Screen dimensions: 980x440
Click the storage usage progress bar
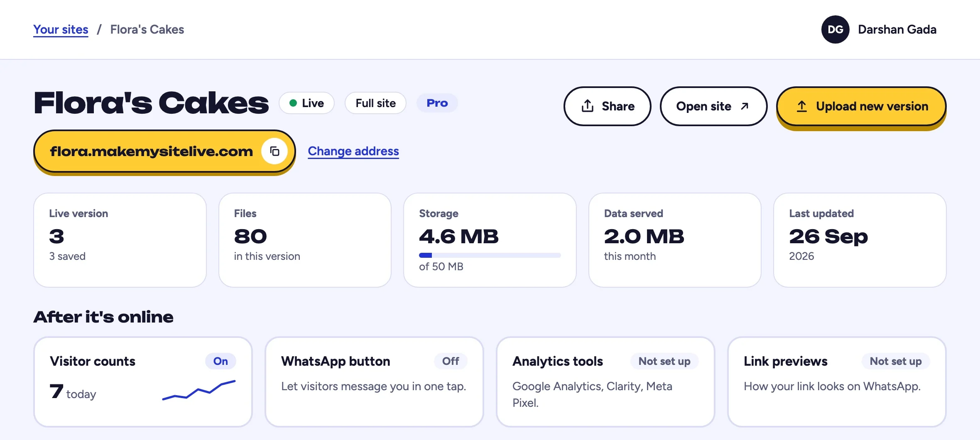click(490, 255)
